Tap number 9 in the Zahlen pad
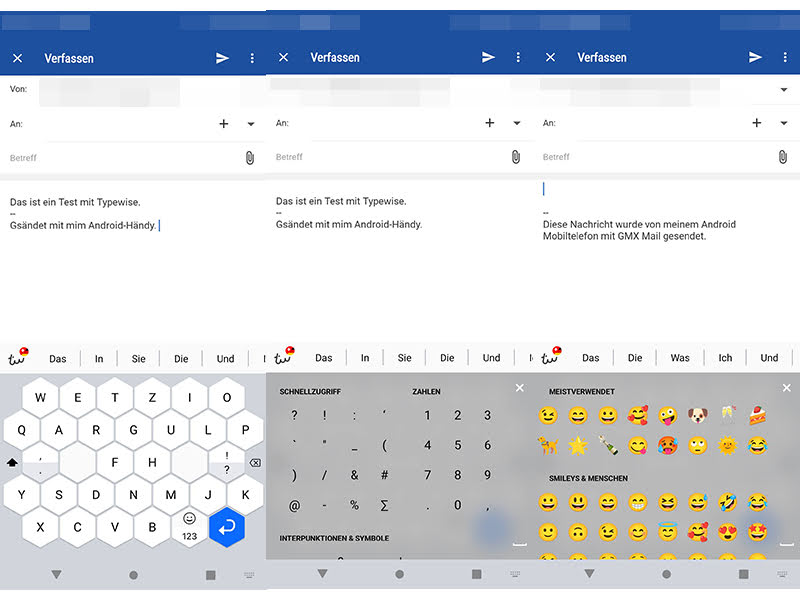 [488, 475]
